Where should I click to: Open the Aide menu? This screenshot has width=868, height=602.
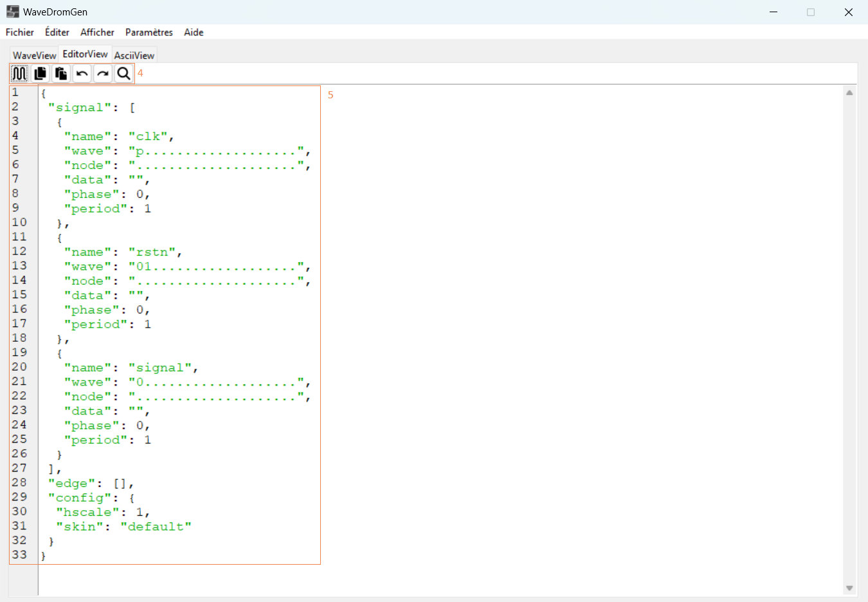[194, 32]
